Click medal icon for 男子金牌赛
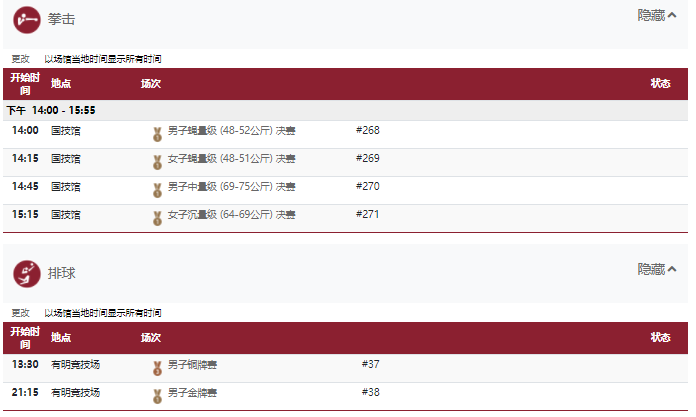696x417 pixels. tap(157, 396)
